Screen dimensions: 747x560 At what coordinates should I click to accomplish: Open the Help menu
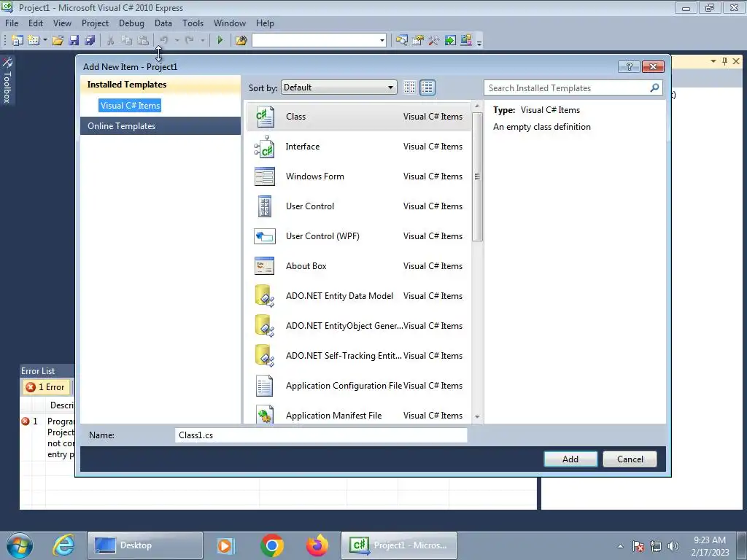[265, 23]
